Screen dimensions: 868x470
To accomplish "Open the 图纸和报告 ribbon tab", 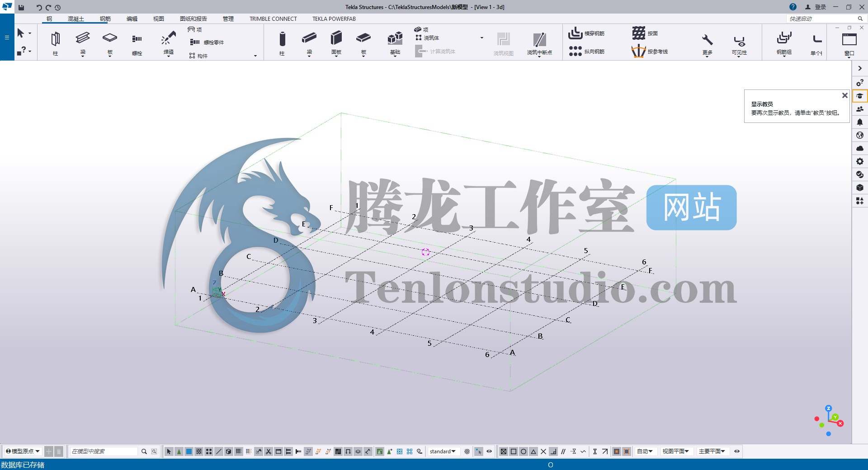I will point(193,19).
